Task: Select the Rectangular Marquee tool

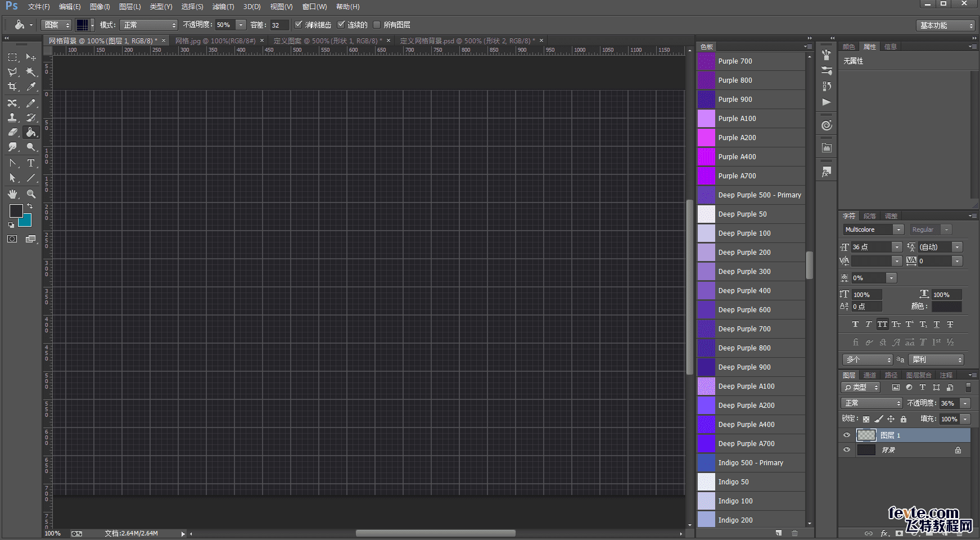Action: [x=12, y=57]
